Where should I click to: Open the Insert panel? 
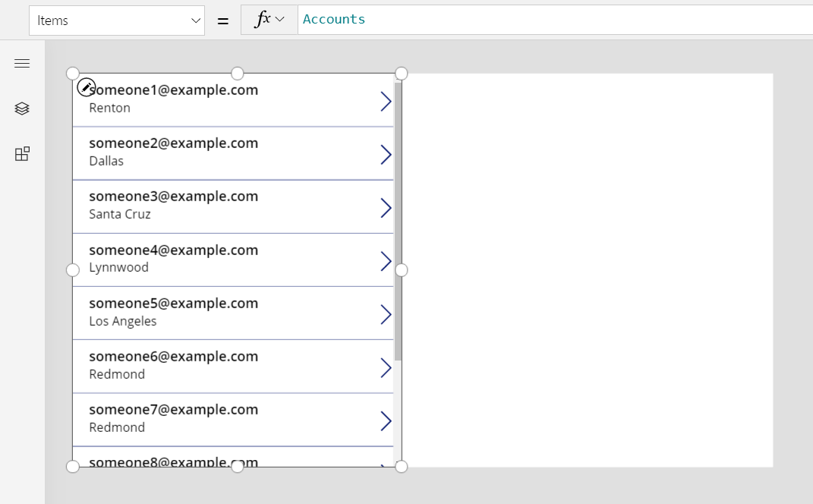[21, 153]
